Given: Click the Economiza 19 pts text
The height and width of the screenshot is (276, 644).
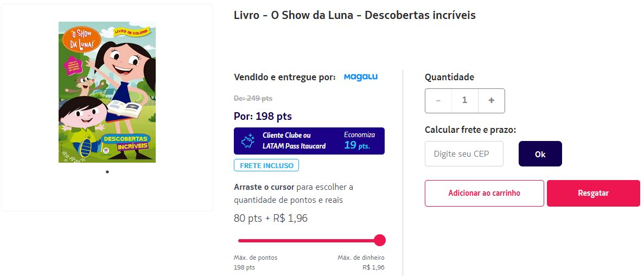Looking at the screenshot, I should click(359, 140).
